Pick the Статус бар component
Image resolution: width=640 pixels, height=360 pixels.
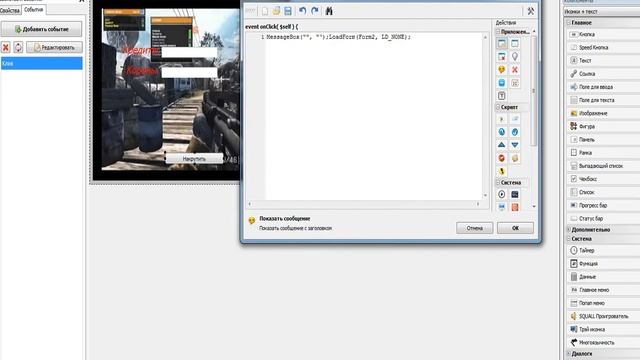(x=602, y=218)
